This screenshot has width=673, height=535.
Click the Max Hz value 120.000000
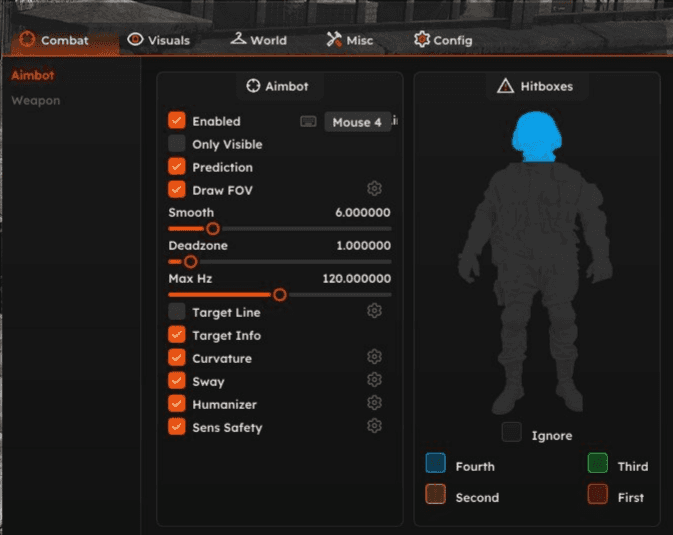357,279
